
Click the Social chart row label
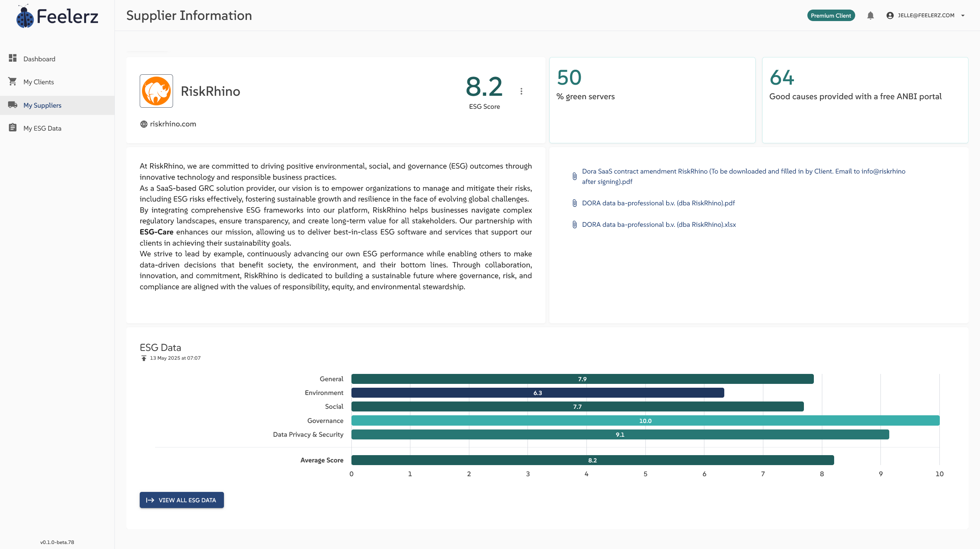[334, 406]
